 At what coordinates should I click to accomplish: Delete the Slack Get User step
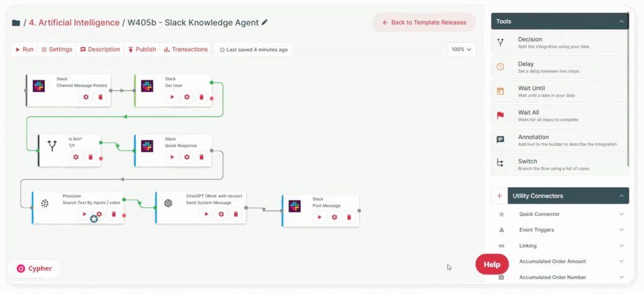pyautogui.click(x=201, y=97)
